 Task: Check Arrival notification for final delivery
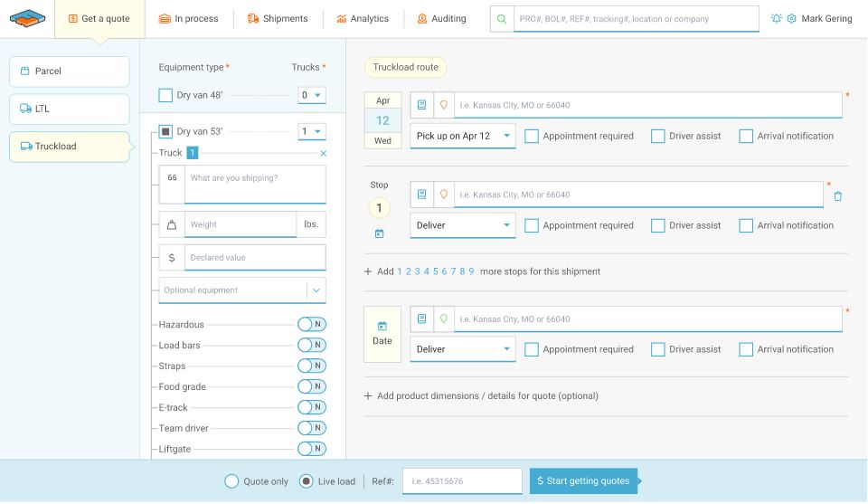746,349
